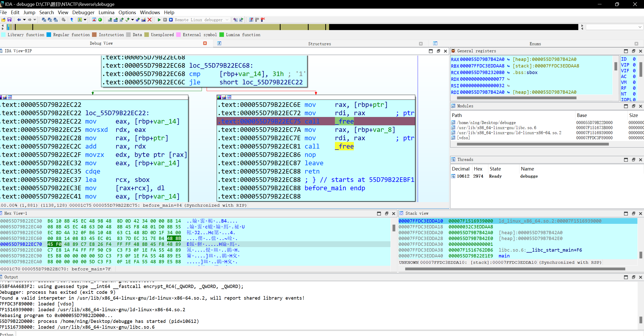Screen dimensions: 644x336
Task: Click the red warning triangle problems icon
Action: click(94, 20)
